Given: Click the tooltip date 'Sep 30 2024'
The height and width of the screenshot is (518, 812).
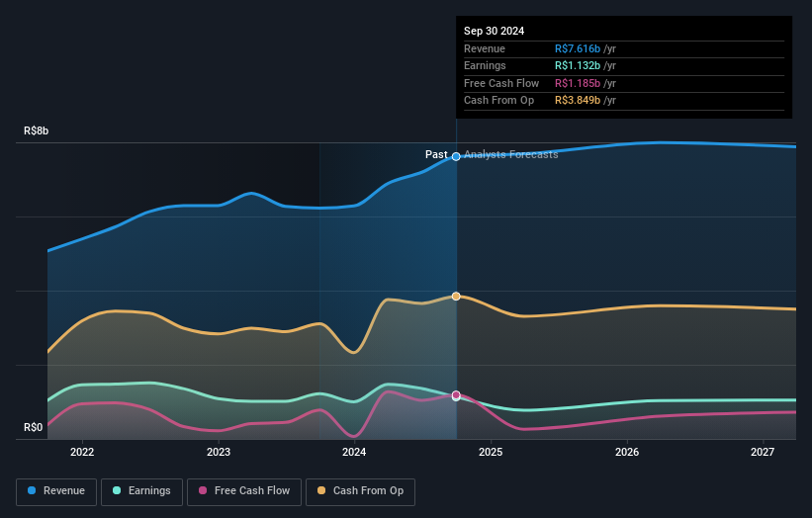Looking at the screenshot, I should pos(495,31).
